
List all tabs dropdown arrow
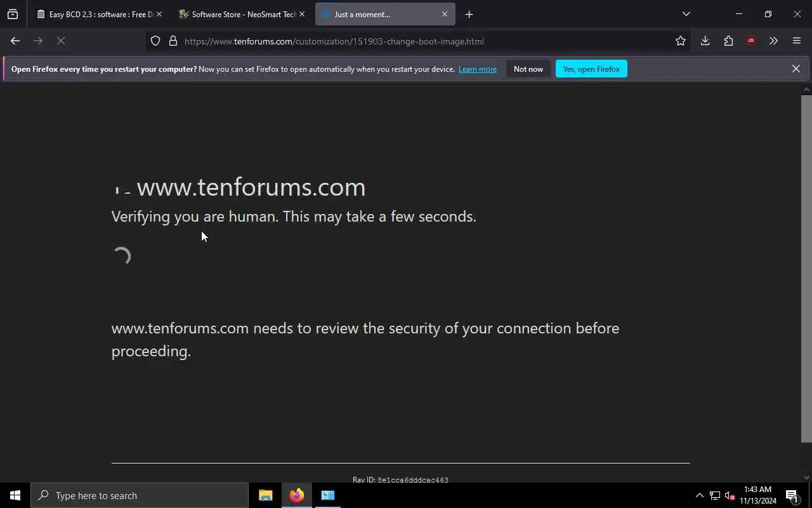pyautogui.click(x=686, y=14)
